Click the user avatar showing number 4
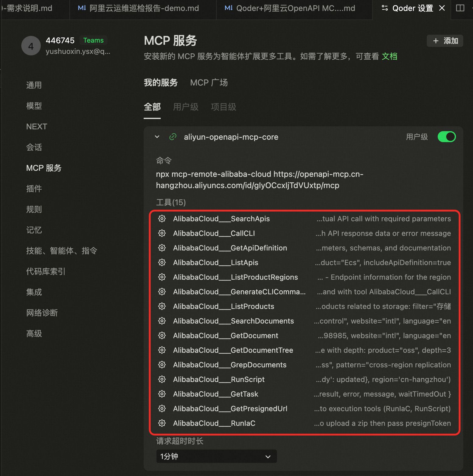473x476 pixels. pos(31,46)
